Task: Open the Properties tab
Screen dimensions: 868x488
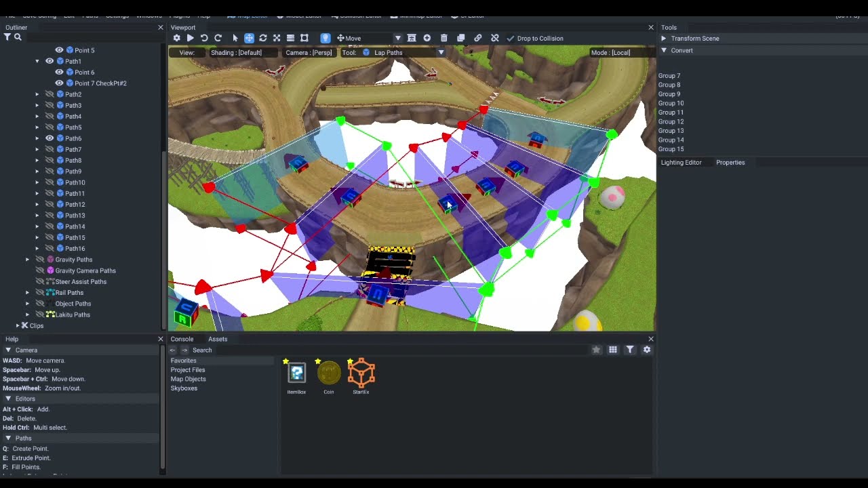Action: [x=730, y=163]
